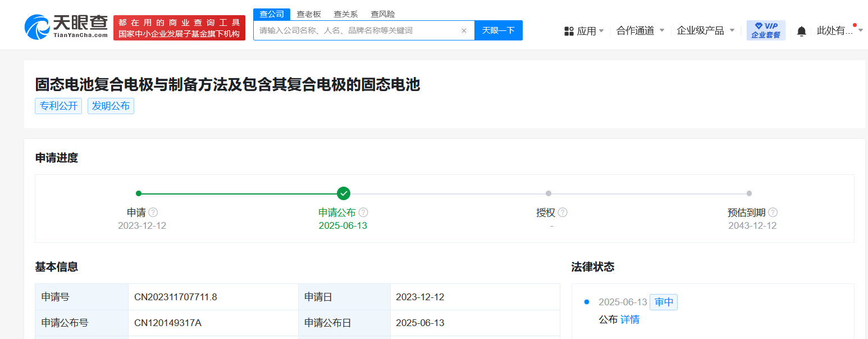Click the help icon next to 授权
868x339 pixels.
tap(563, 213)
